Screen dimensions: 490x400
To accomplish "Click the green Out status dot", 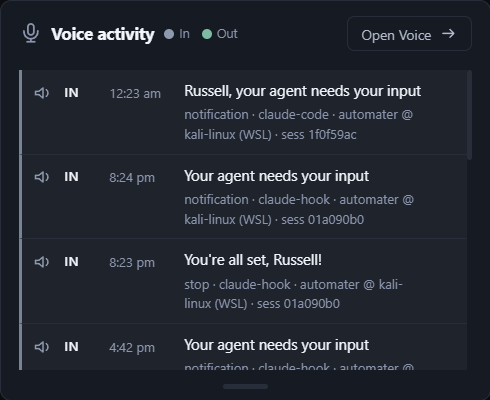I will coord(207,34).
